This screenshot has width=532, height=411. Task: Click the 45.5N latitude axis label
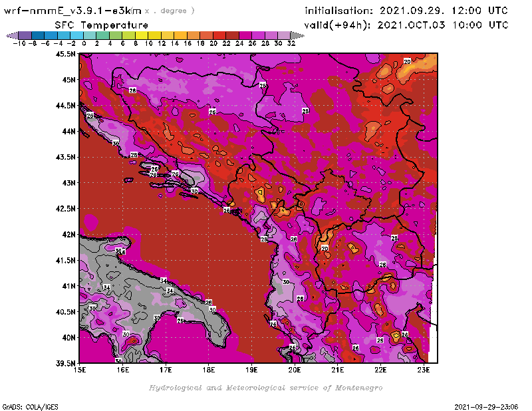[65, 54]
